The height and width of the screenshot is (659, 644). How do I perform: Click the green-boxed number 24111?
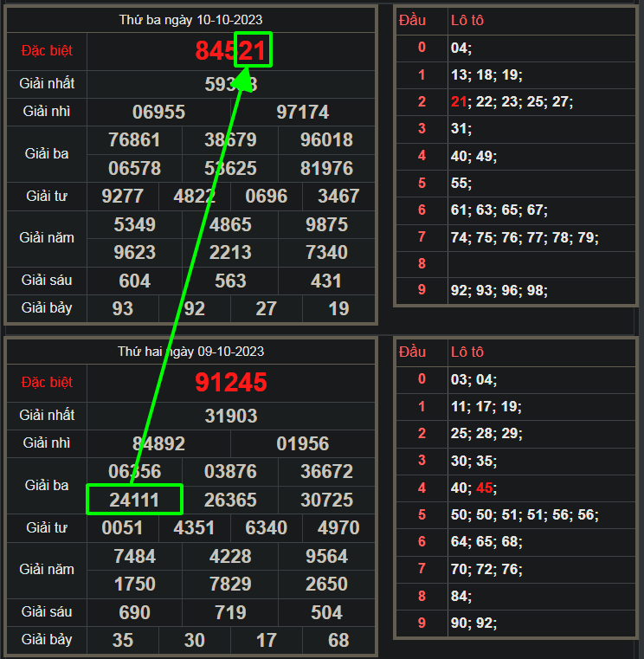[x=134, y=501]
